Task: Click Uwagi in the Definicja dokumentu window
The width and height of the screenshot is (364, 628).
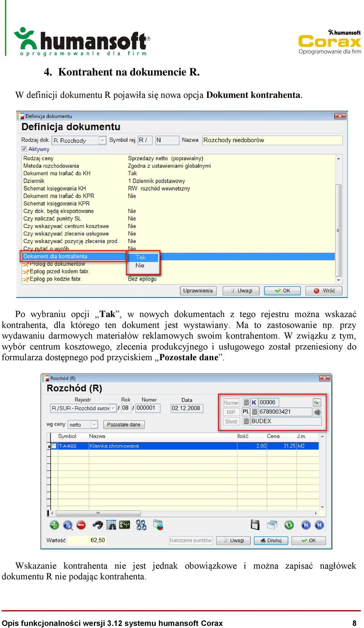Action: point(241,291)
